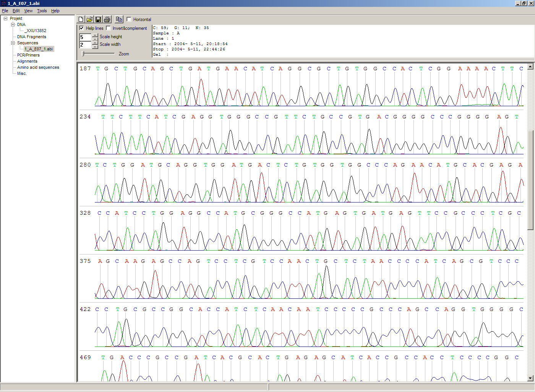This screenshot has height=392, width=535.
Task: Click the sequence row position number 234
Action: tap(85, 117)
